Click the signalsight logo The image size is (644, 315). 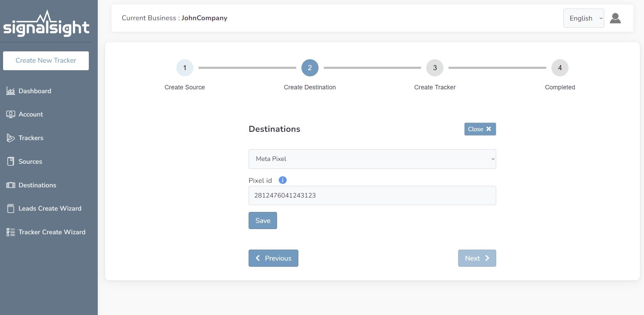46,23
